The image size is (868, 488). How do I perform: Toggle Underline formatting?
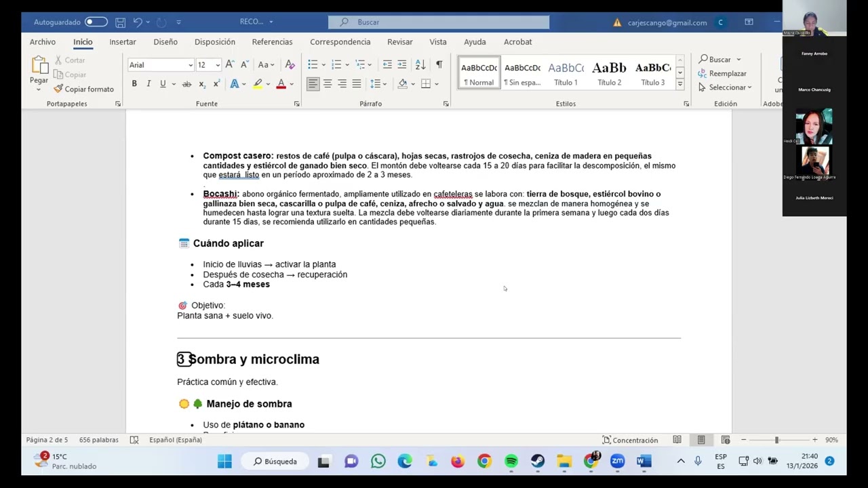[x=163, y=83]
